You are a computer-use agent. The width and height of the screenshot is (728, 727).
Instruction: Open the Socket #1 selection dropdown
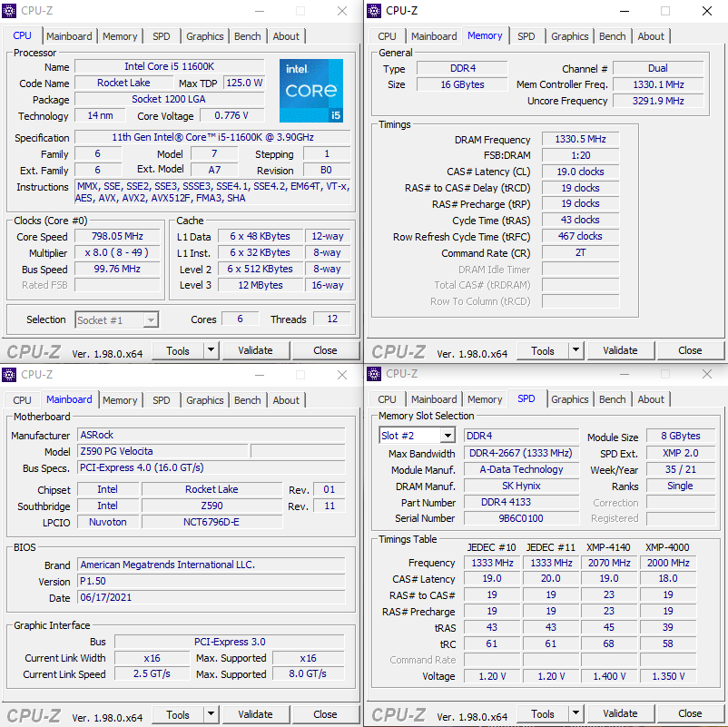[x=151, y=319]
